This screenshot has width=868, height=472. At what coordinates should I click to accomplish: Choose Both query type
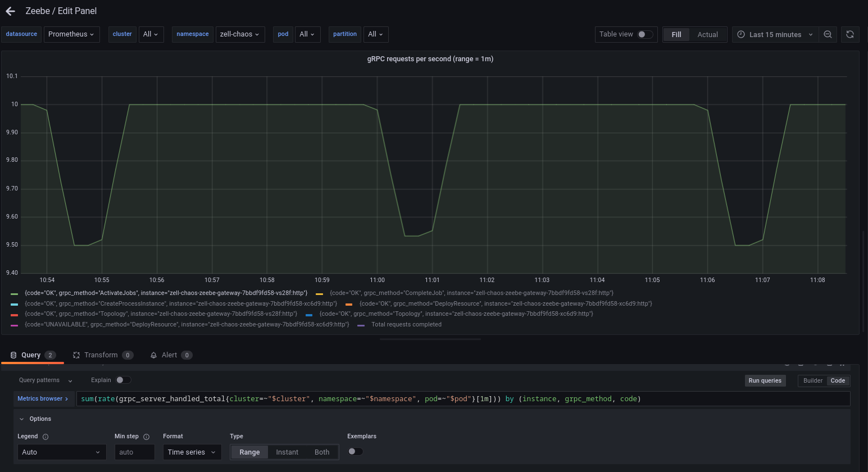(322, 452)
